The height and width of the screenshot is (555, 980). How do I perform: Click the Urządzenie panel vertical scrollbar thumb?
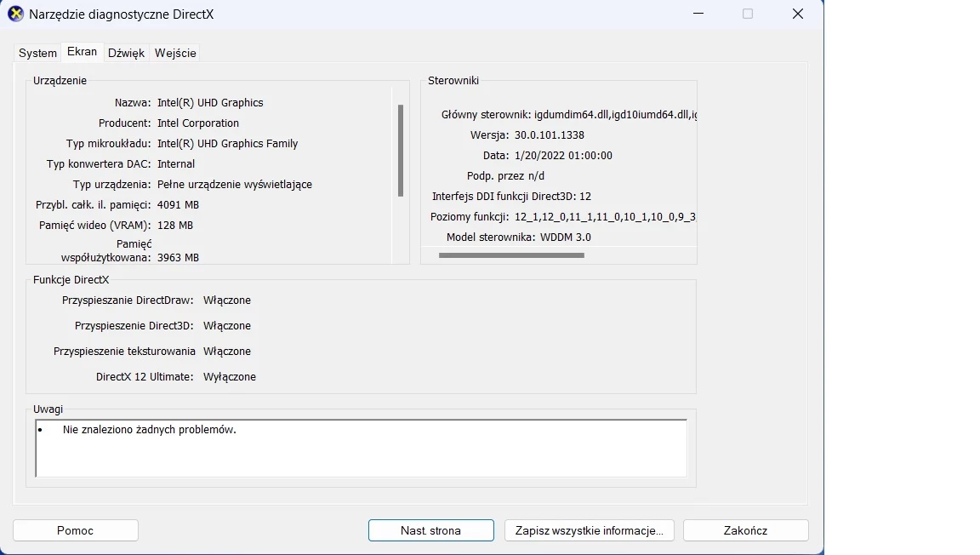[401, 151]
